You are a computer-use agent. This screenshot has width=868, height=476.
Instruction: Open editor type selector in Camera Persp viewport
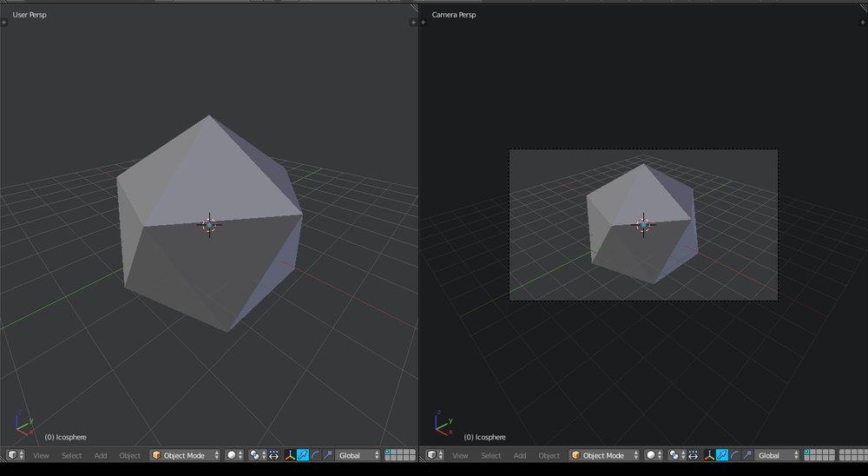(x=435, y=455)
